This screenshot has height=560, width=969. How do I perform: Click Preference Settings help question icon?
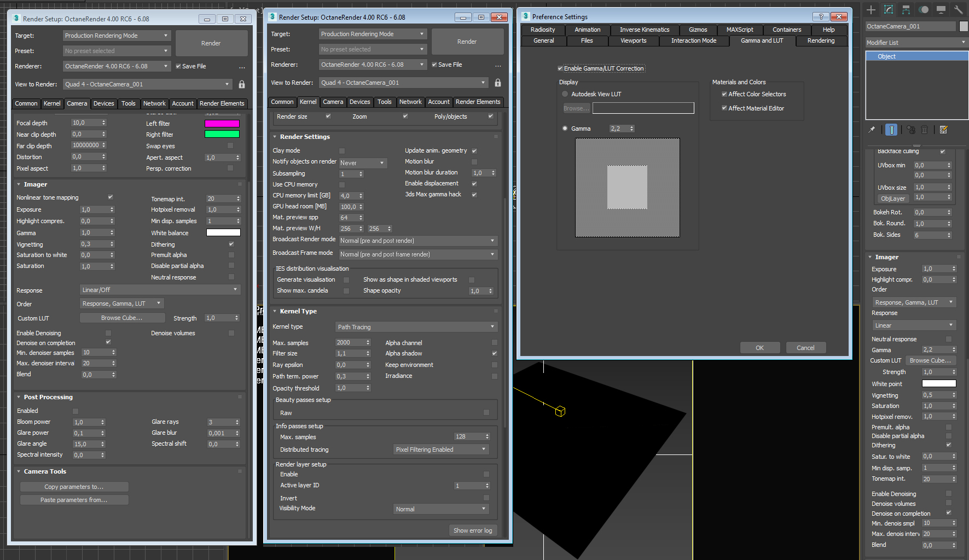(x=821, y=16)
